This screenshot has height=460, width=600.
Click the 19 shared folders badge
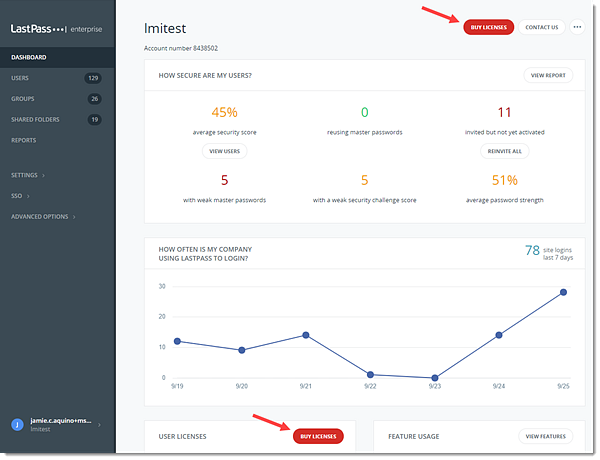[95, 119]
